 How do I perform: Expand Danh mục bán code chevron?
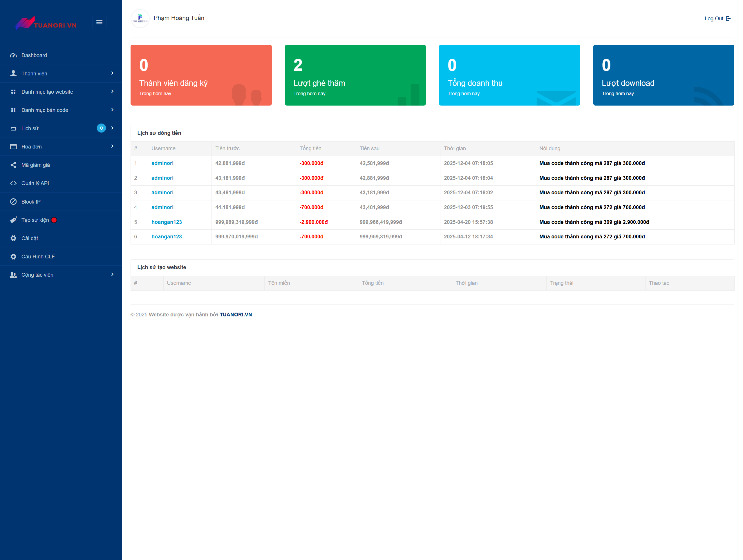coord(112,110)
